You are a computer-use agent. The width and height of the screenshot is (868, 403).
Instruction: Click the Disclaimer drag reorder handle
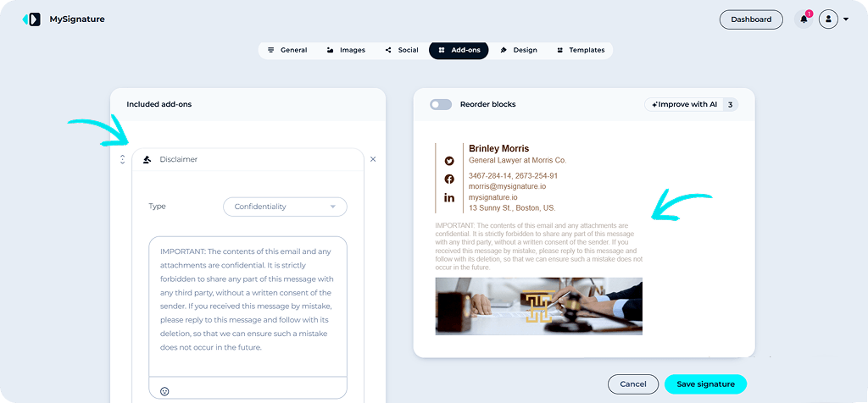[122, 159]
